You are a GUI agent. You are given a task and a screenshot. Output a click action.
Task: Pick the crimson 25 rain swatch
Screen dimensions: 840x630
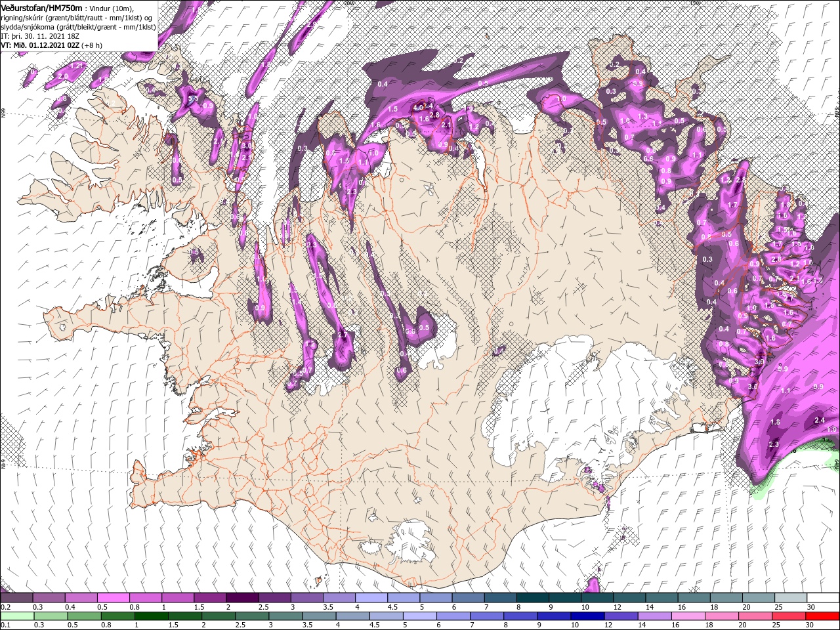tap(789, 616)
